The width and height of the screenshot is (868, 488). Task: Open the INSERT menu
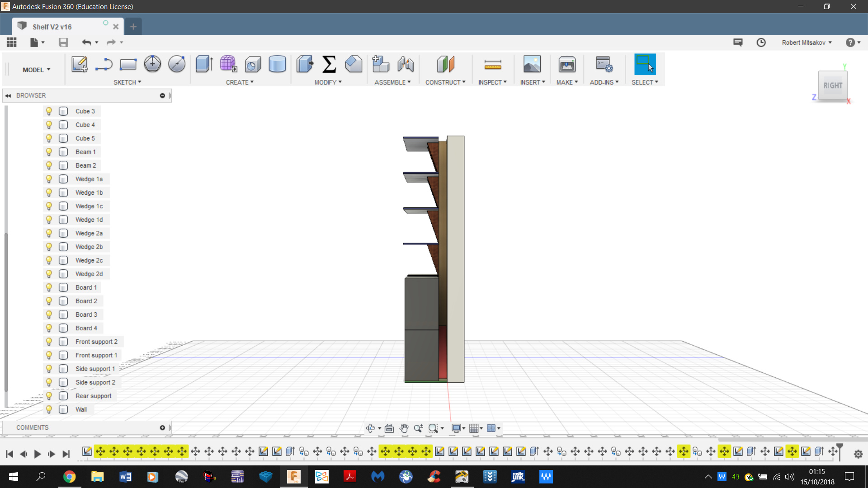pyautogui.click(x=533, y=82)
